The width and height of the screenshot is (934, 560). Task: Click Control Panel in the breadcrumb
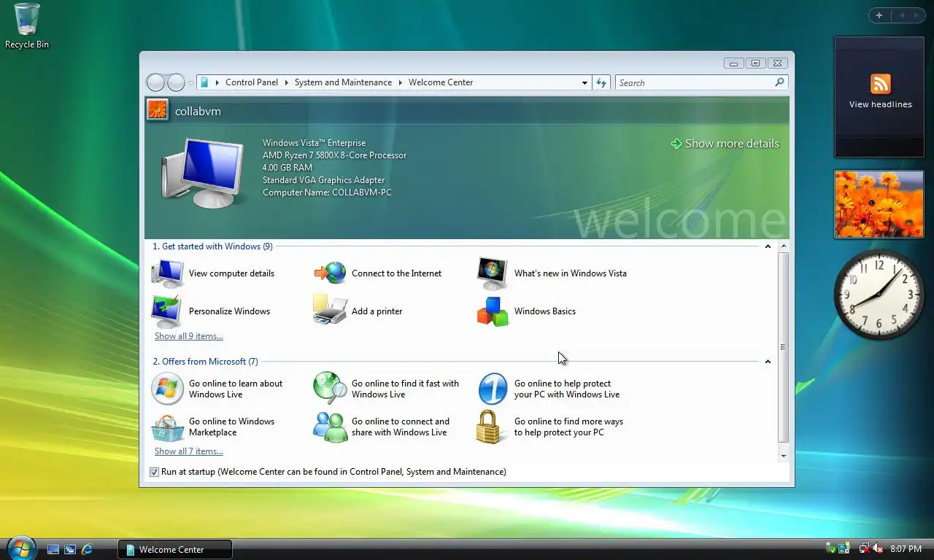pyautogui.click(x=252, y=82)
